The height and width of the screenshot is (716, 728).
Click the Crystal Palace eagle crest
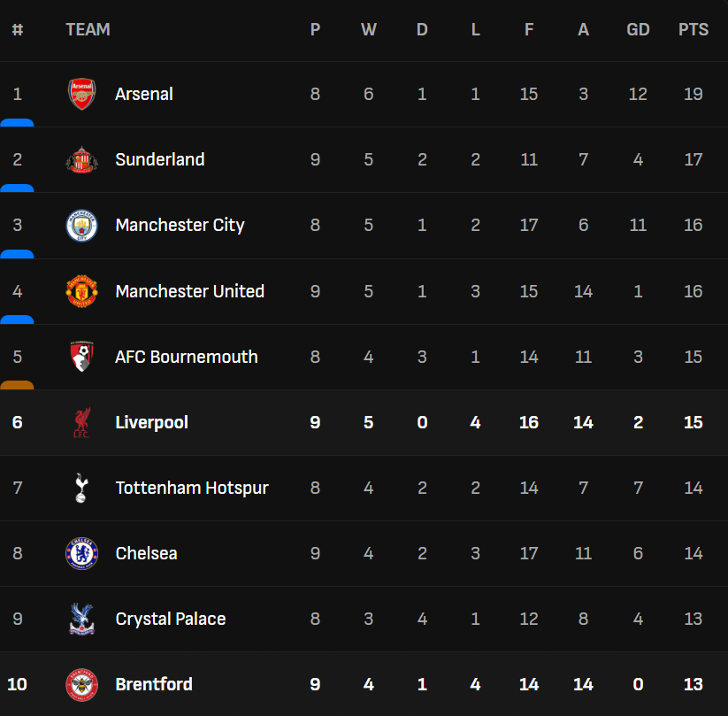coord(81,619)
